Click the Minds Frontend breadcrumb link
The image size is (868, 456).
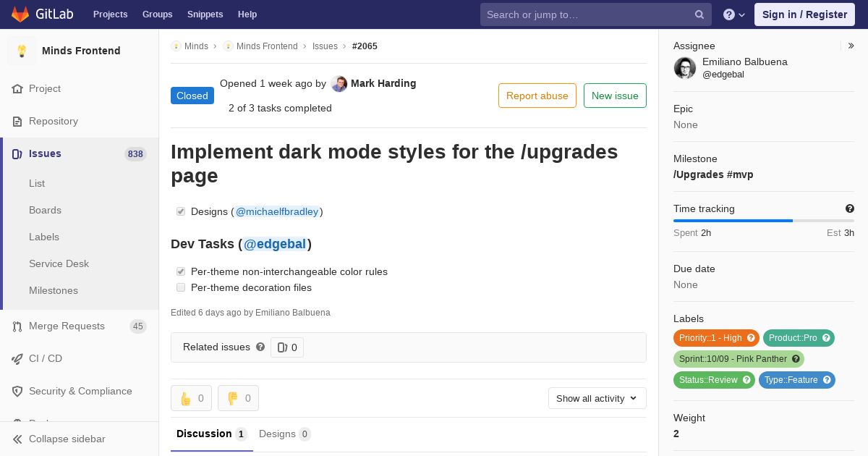pyautogui.click(x=267, y=46)
